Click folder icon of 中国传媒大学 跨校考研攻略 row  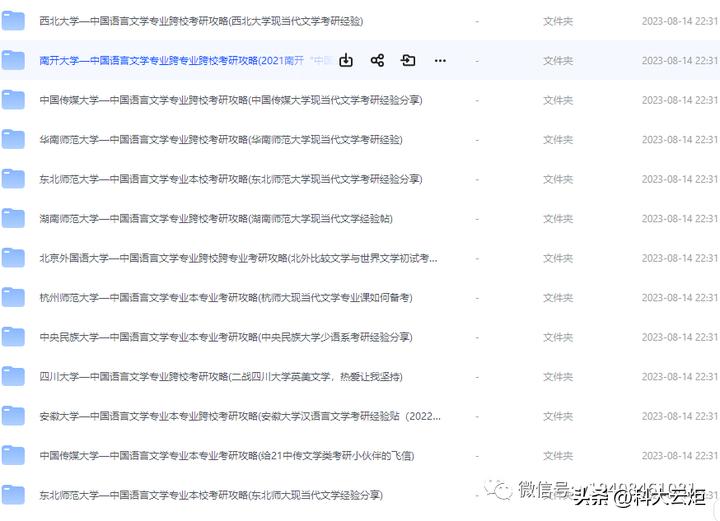click(13, 100)
